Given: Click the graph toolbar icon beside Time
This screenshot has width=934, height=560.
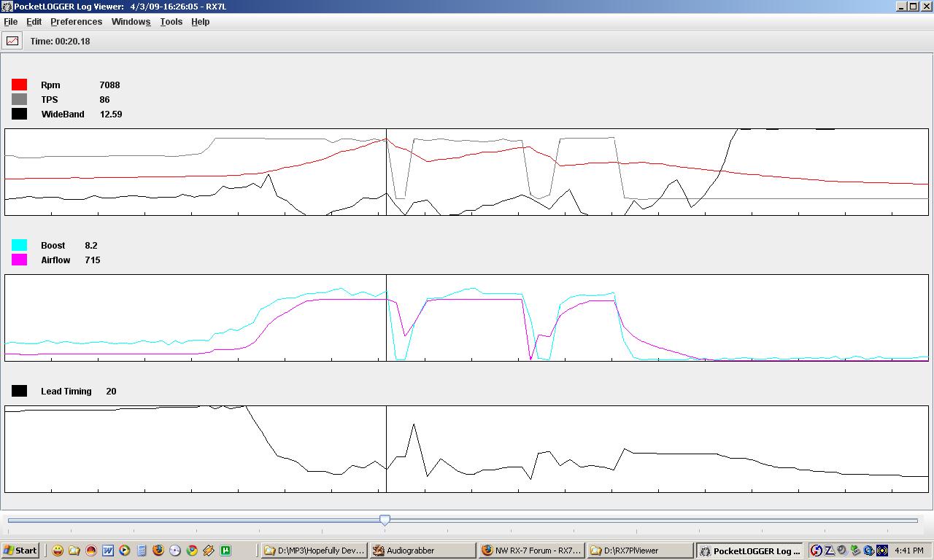Looking at the screenshot, I should point(12,41).
